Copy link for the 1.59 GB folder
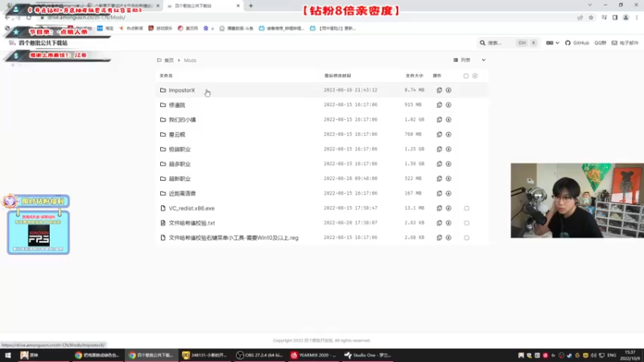The image size is (644, 362). click(439, 164)
